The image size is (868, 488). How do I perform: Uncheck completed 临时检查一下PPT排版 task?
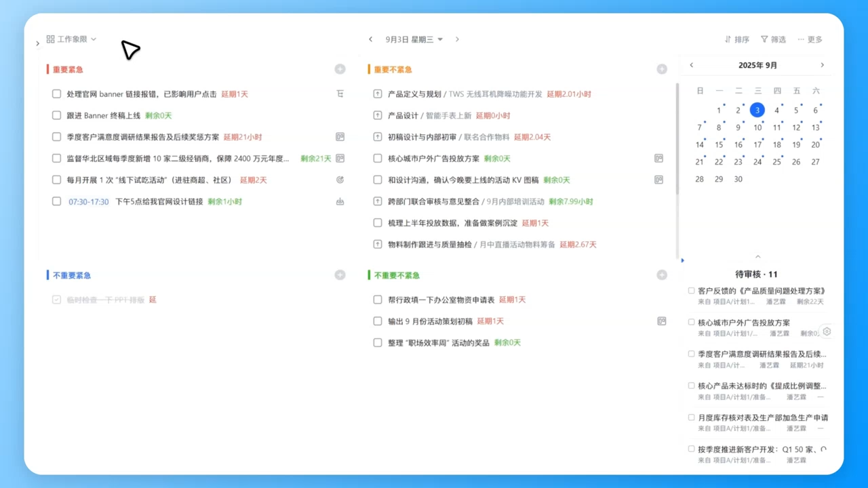point(57,300)
